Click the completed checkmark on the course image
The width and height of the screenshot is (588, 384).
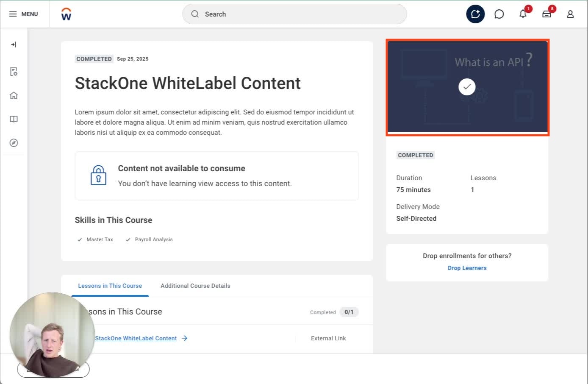click(x=466, y=87)
